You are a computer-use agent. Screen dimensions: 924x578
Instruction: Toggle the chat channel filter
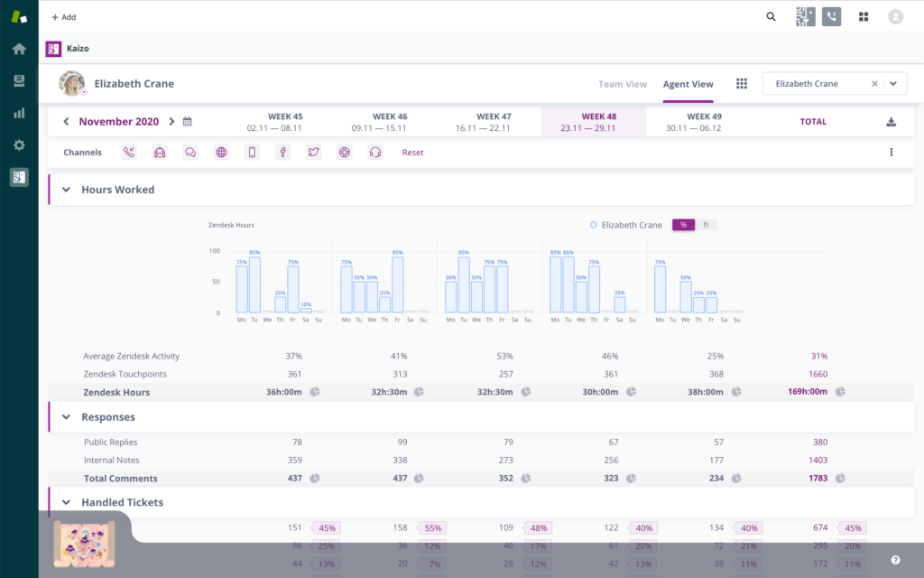tap(190, 152)
